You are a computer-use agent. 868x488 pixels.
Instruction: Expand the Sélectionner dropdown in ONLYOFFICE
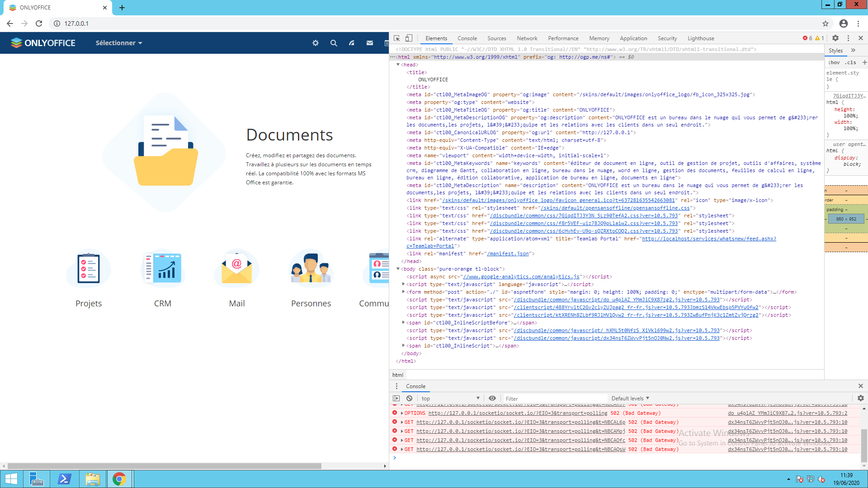coord(118,42)
